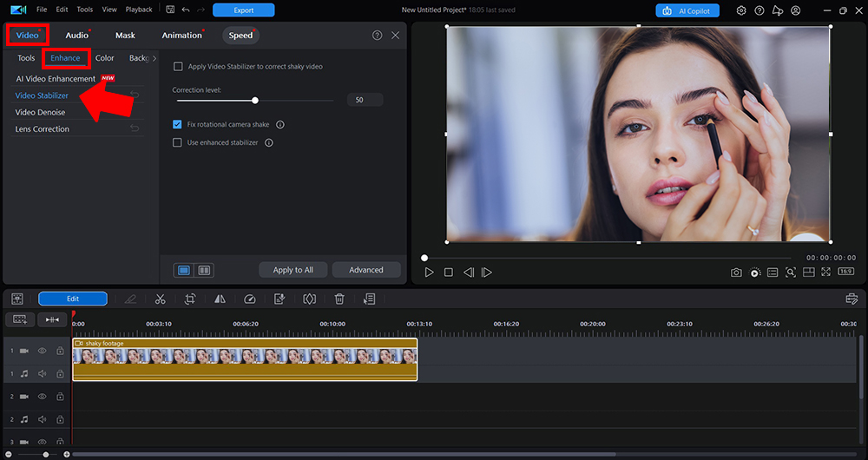Viewport: 868px width, 460px height.
Task: Click the trash delete icon
Action: (339, 299)
